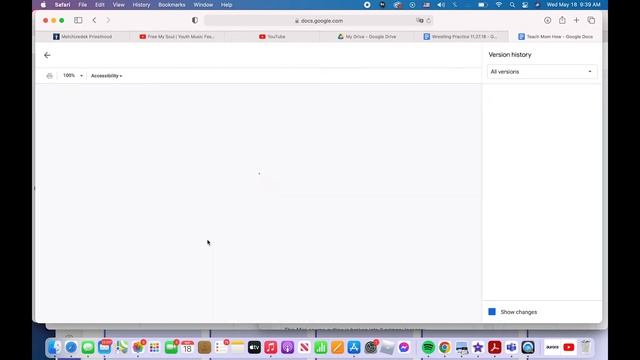
Task: Open the Apple menu
Action: 43,5
